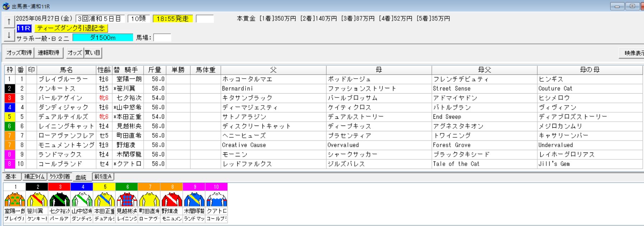
Task: Click the app icon in title bar
Action: tap(6, 6)
